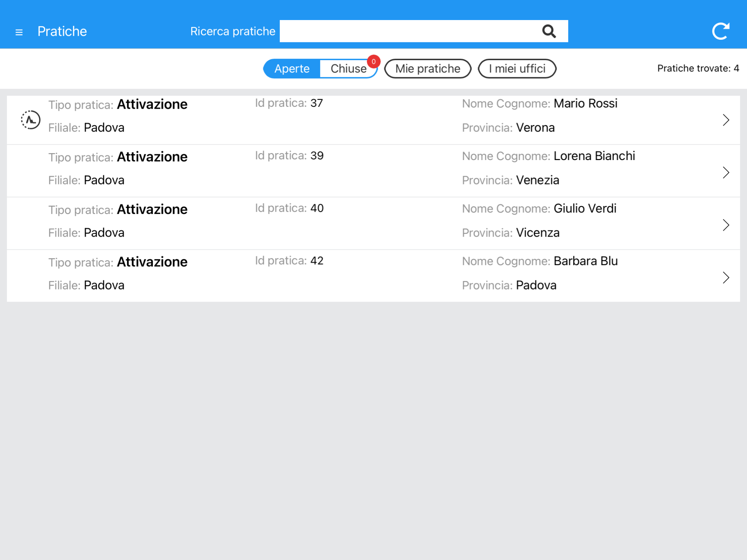Toggle the Mie pratiche filter
This screenshot has width=747, height=560.
tap(427, 69)
